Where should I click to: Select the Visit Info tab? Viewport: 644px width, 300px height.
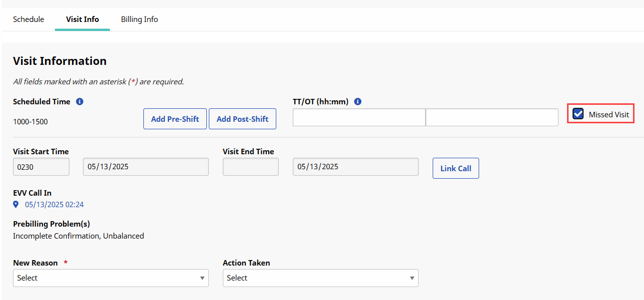pyautogui.click(x=82, y=19)
